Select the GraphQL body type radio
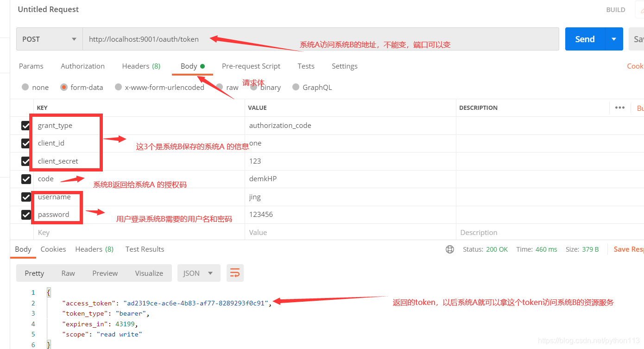The image size is (644, 349). point(296,87)
